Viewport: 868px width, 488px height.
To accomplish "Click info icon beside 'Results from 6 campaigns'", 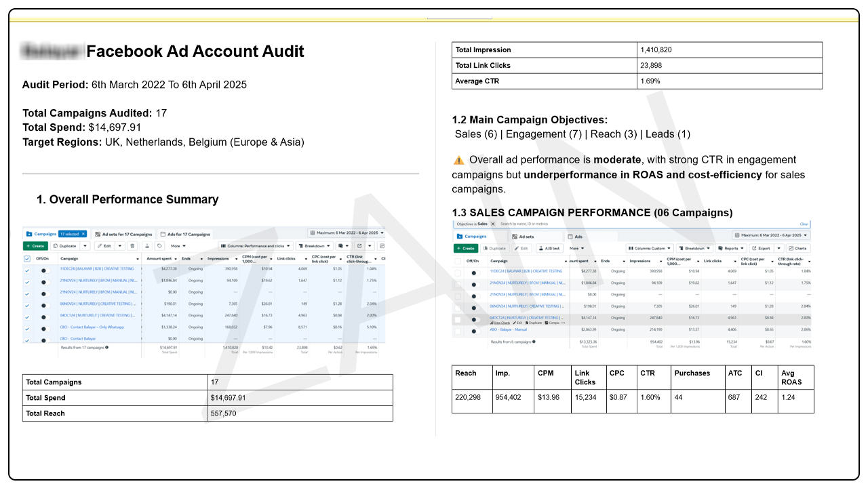I will [x=534, y=342].
